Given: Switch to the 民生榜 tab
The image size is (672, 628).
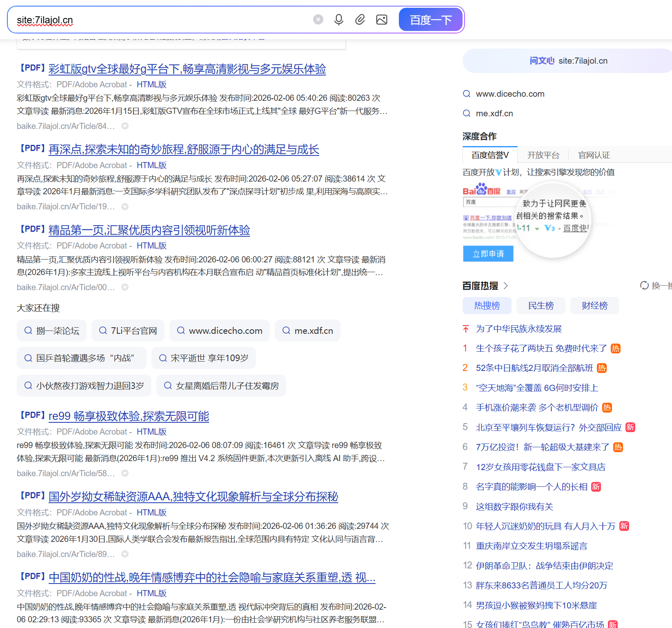Looking at the screenshot, I should point(541,306).
